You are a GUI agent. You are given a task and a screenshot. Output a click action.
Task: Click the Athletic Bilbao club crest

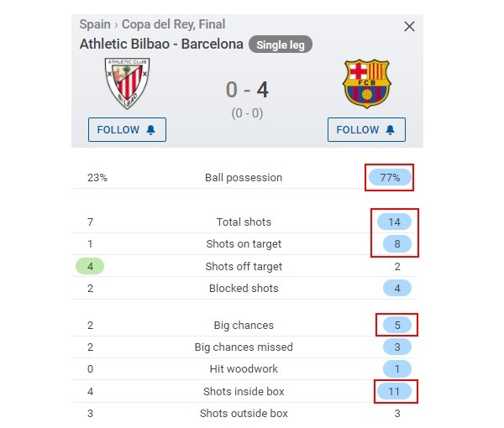(127, 83)
